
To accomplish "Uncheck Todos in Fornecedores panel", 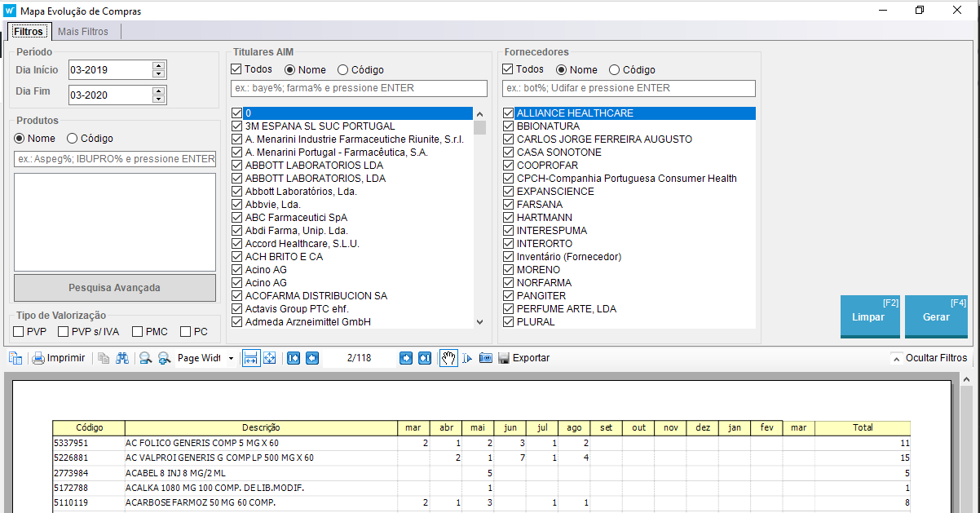I will click(508, 69).
